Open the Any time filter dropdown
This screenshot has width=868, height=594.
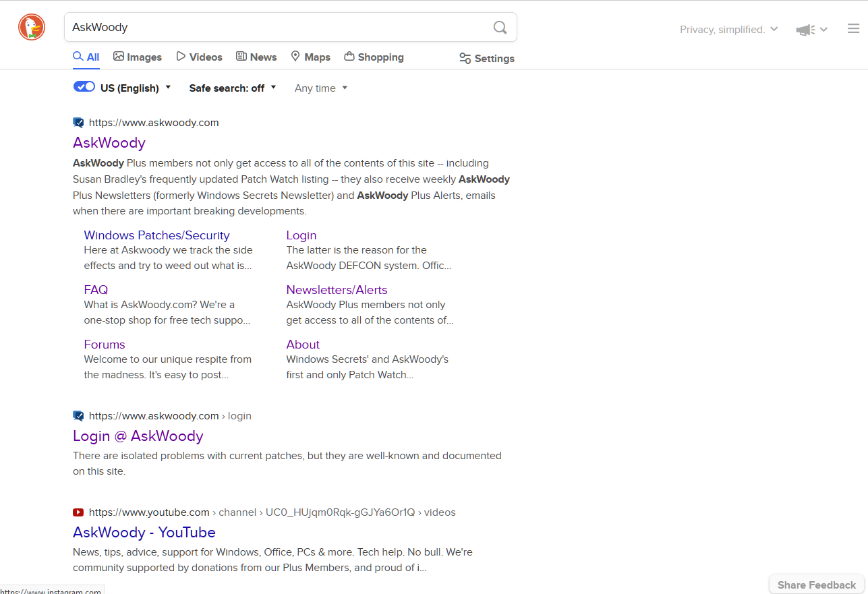click(x=321, y=88)
